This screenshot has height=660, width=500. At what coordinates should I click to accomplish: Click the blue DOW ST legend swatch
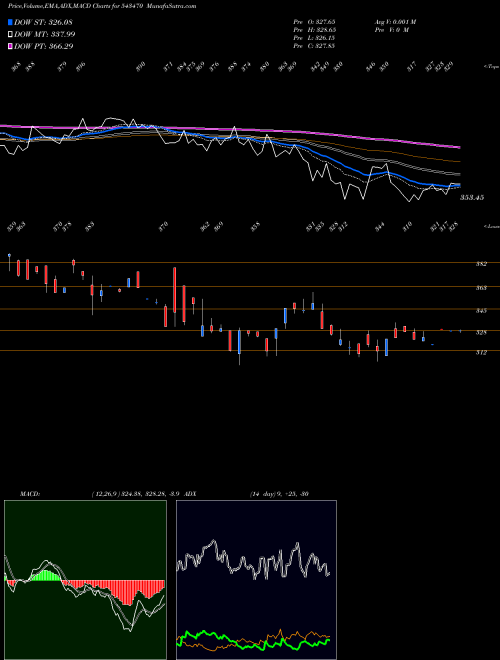coord(11,22)
